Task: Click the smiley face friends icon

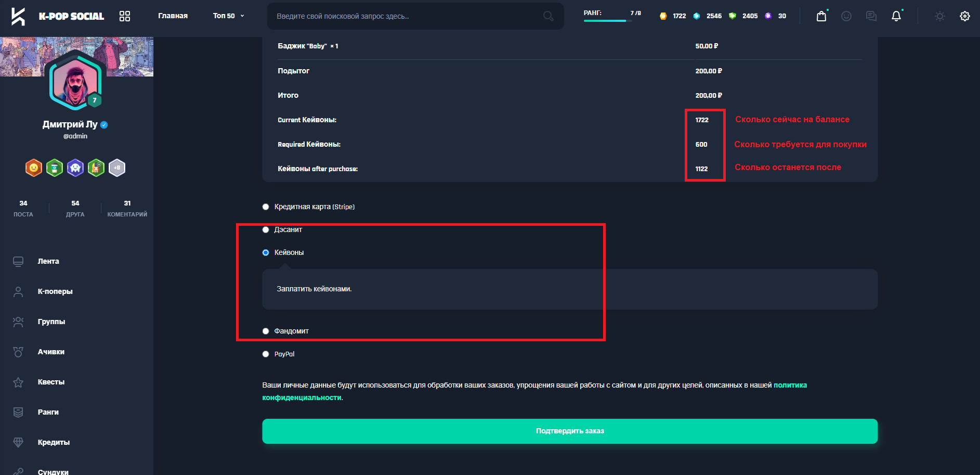Action: pyautogui.click(x=846, y=16)
